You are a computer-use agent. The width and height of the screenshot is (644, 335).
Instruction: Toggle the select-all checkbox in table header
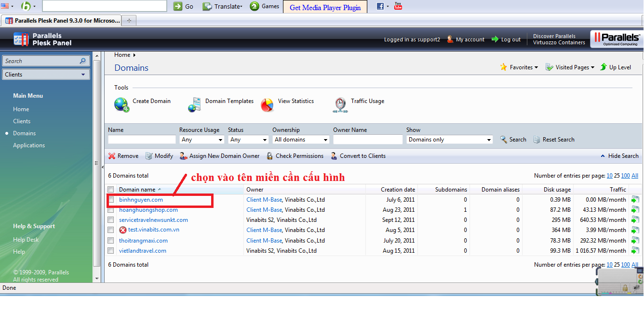point(111,190)
